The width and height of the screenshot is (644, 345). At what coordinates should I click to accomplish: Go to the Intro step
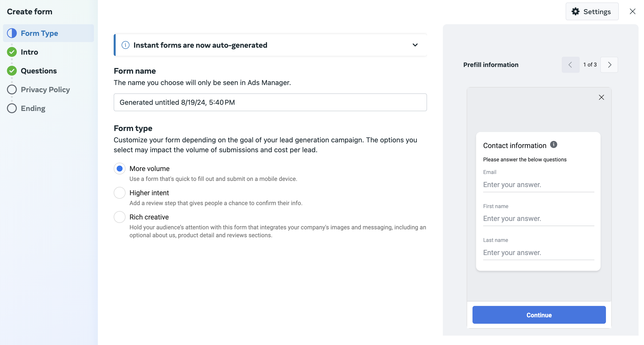pyautogui.click(x=29, y=52)
